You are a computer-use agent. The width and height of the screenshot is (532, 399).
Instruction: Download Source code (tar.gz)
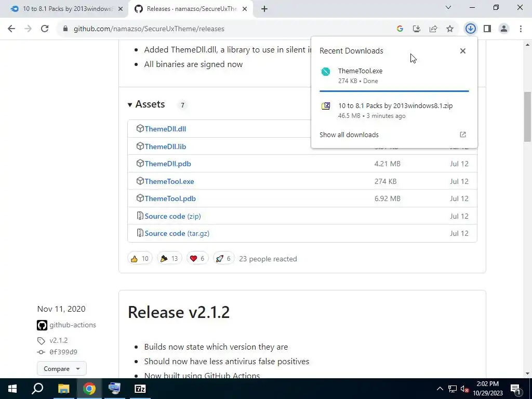[177, 234]
